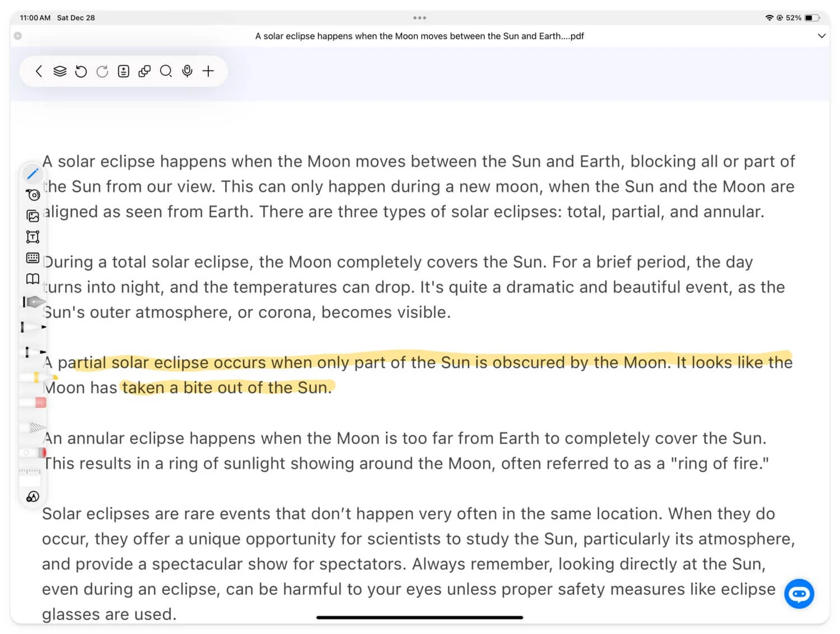
Task: Open the blue chat assistant button
Action: [x=799, y=593]
